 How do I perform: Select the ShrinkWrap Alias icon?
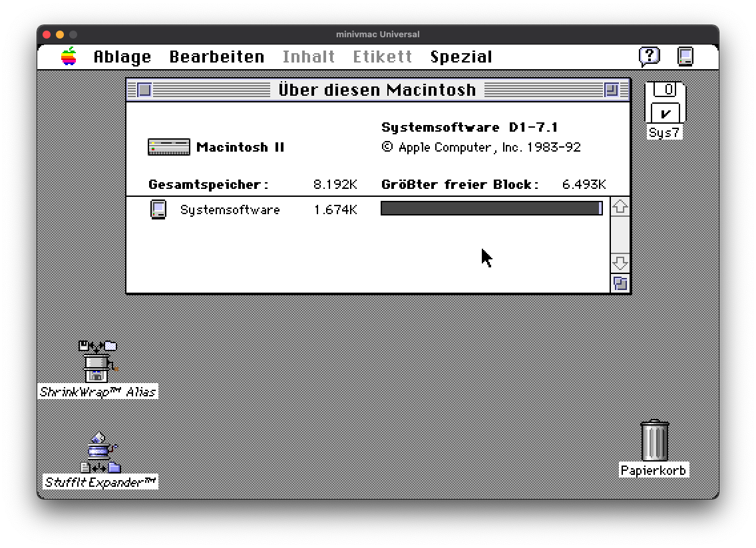coord(98,362)
